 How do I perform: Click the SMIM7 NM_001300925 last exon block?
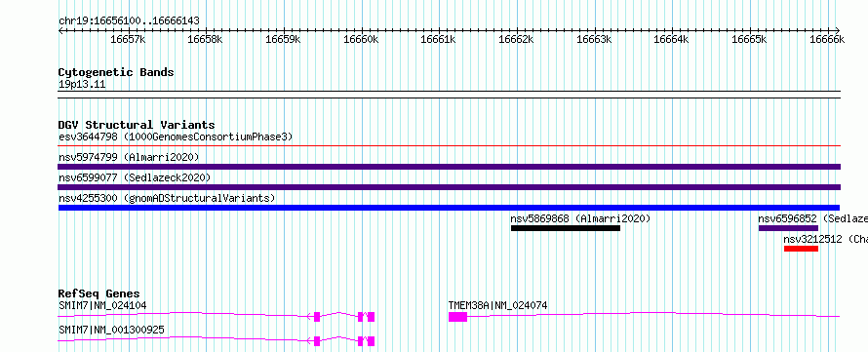tap(371, 341)
